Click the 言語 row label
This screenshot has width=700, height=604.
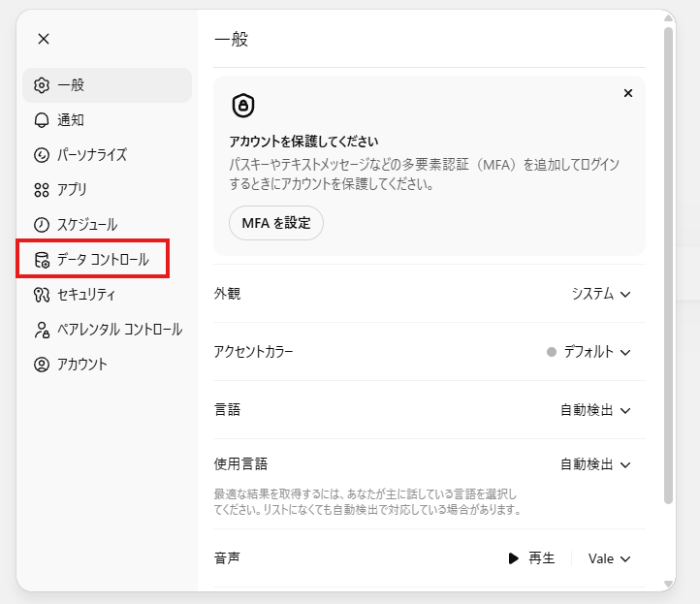[227, 410]
